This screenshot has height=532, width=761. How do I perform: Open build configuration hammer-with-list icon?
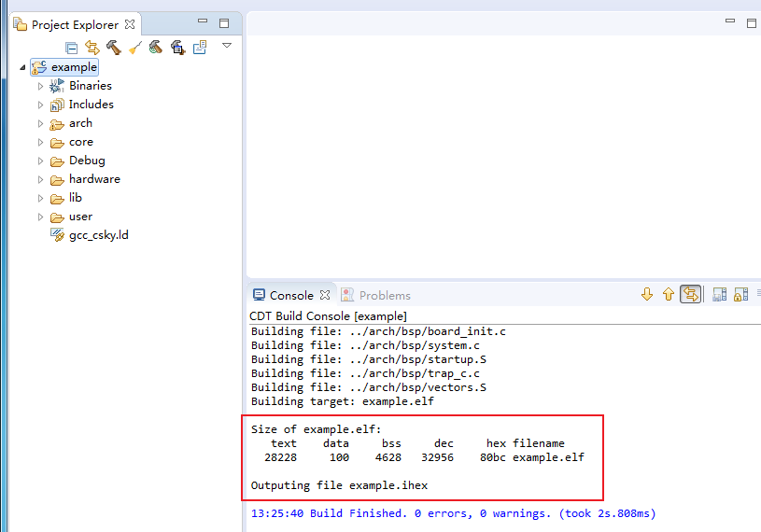[178, 48]
